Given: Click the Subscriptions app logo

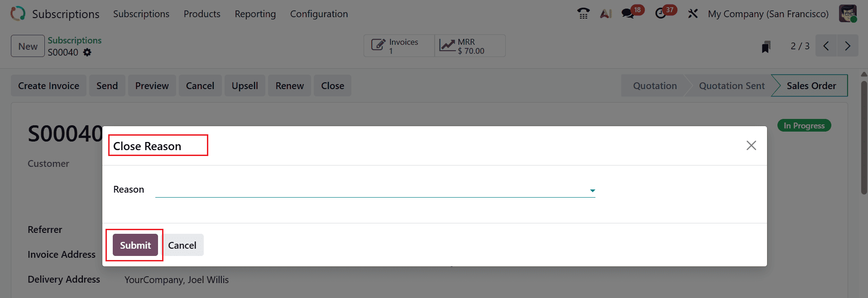Looking at the screenshot, I should coord(17,14).
